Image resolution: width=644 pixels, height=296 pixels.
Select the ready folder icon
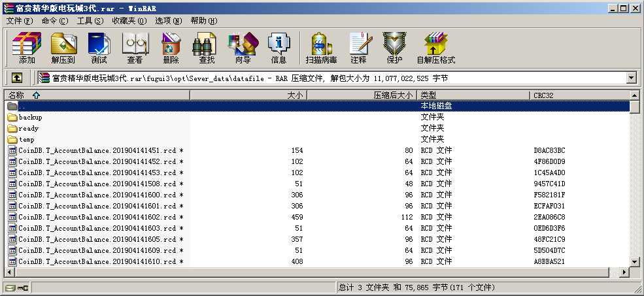12,129
